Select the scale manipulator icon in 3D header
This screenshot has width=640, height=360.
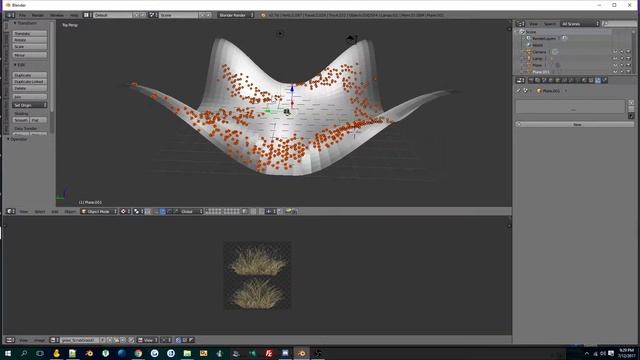pos(176,211)
